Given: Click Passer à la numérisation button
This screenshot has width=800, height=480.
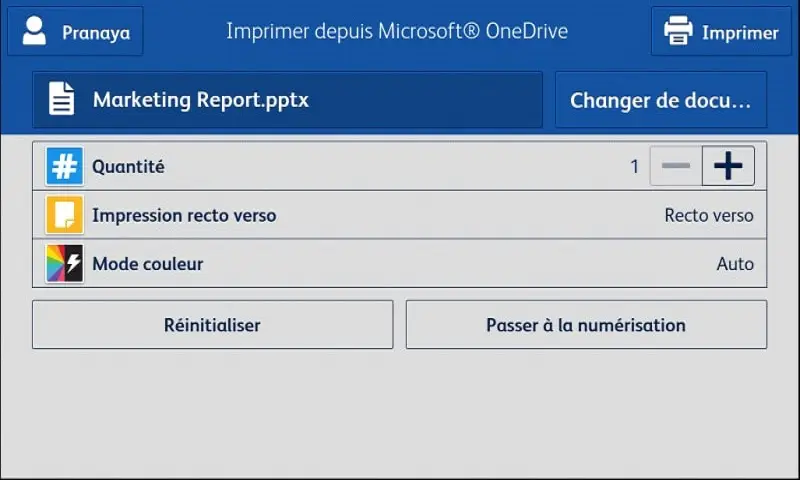Looking at the screenshot, I should [586, 324].
